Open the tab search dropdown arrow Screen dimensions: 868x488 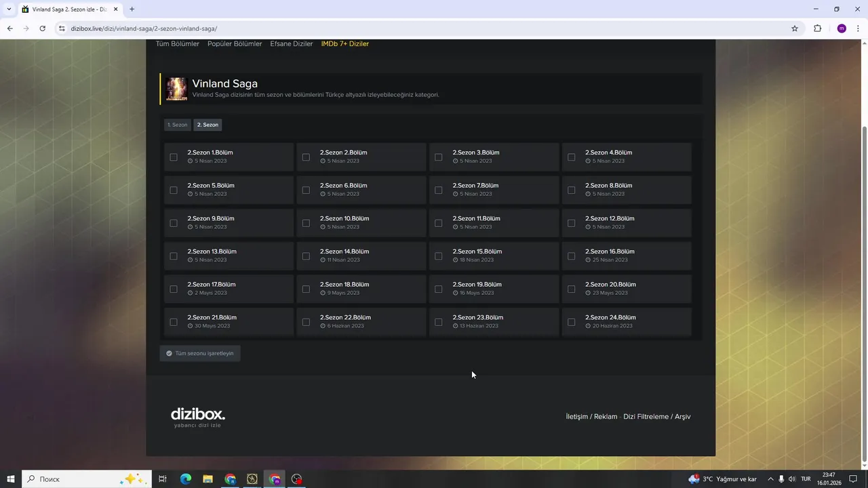tap(9, 9)
